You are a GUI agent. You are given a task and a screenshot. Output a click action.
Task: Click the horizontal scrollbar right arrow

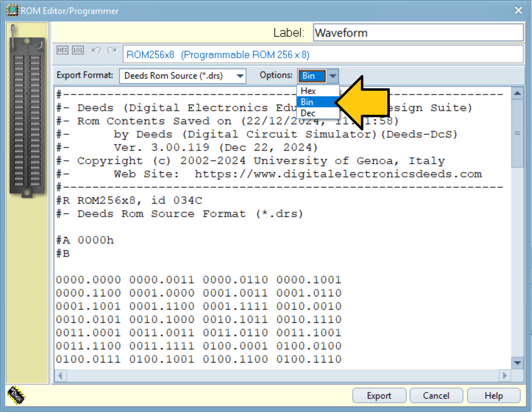pos(505,375)
